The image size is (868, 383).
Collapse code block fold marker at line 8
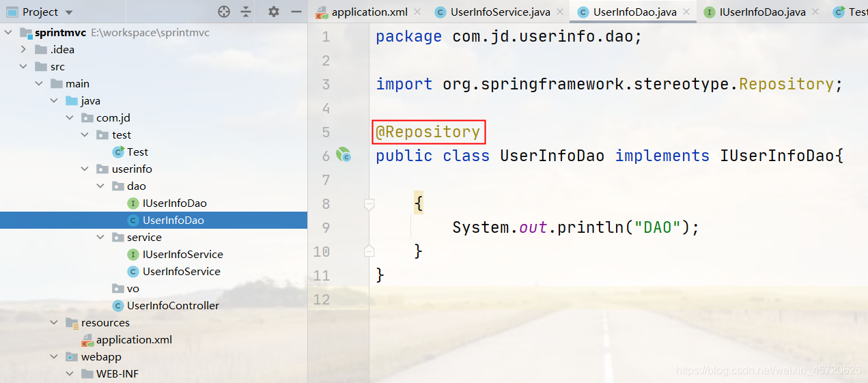point(369,203)
